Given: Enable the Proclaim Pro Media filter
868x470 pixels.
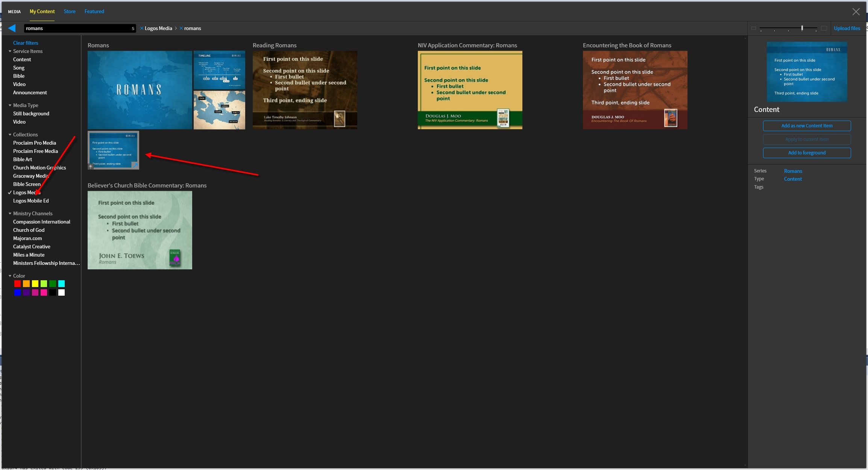Looking at the screenshot, I should coord(34,143).
